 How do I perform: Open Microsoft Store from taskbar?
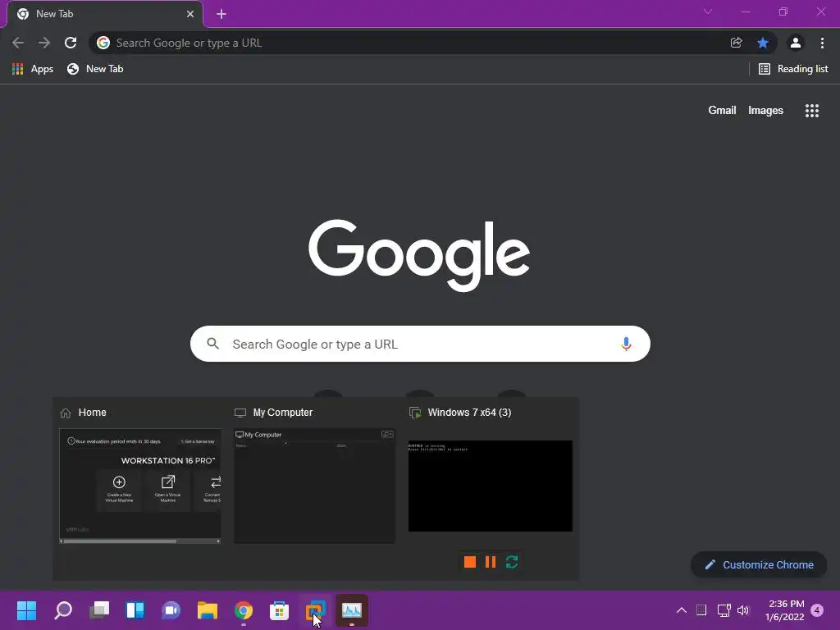coord(279,610)
